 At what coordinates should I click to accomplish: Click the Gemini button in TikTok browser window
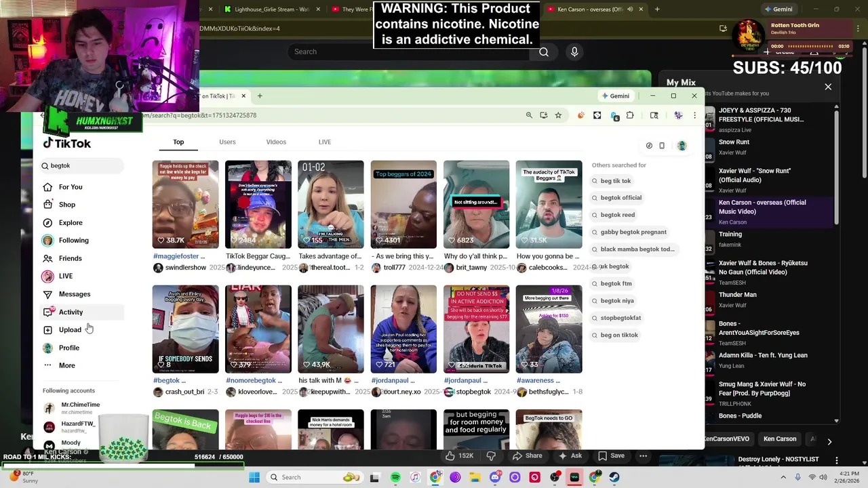click(x=615, y=96)
